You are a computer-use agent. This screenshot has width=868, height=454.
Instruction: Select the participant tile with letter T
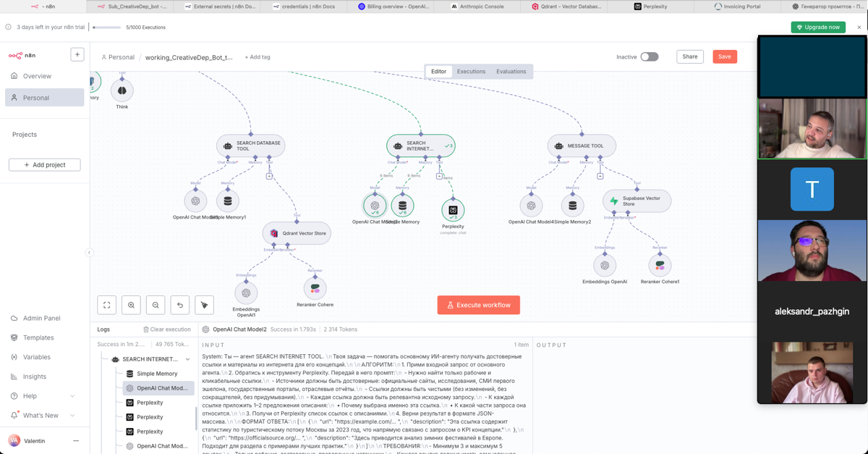tap(812, 189)
